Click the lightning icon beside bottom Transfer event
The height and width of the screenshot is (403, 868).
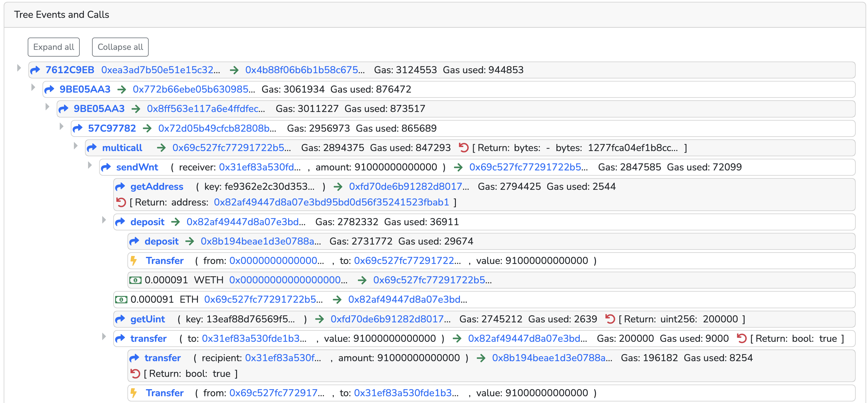tap(134, 393)
